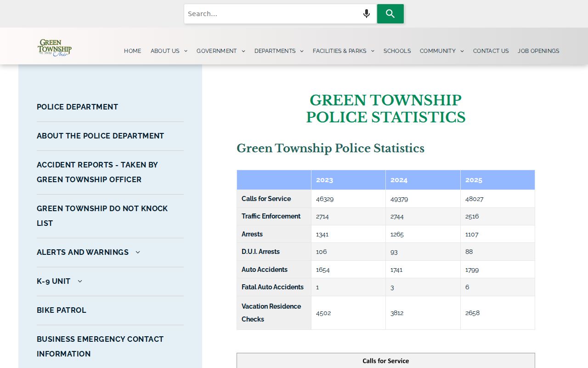
Task: Open Accident Reports sidebar link
Action: click(x=97, y=172)
